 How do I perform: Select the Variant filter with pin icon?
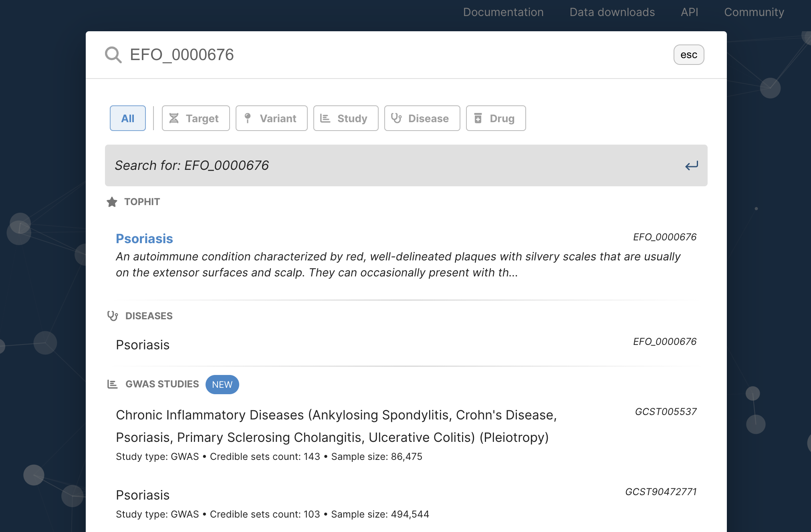pos(271,118)
